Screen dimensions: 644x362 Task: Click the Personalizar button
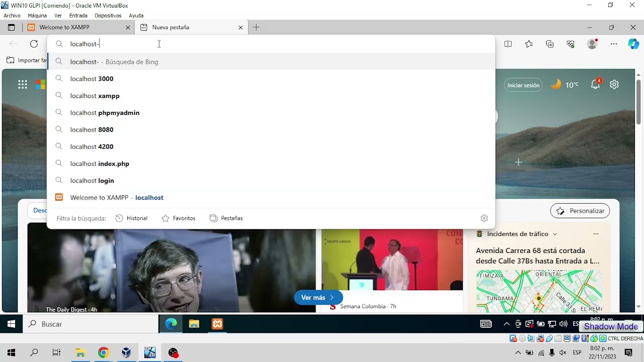coord(580,211)
